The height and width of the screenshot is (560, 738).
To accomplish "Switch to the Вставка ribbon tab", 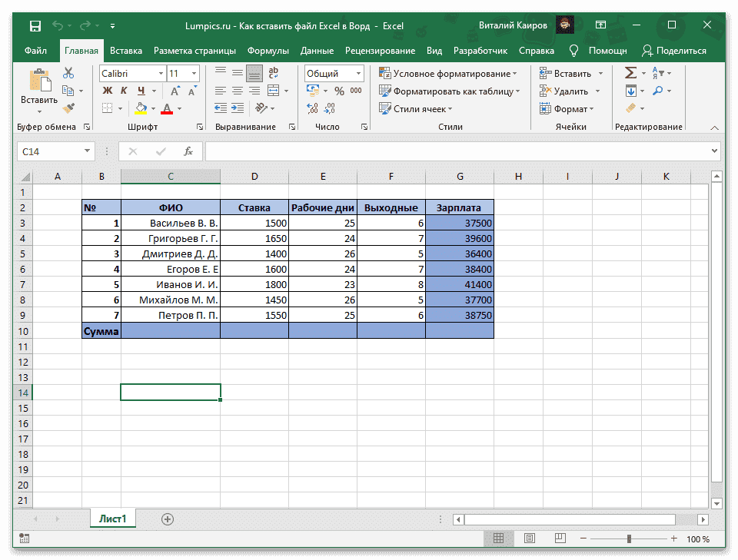I will [125, 50].
